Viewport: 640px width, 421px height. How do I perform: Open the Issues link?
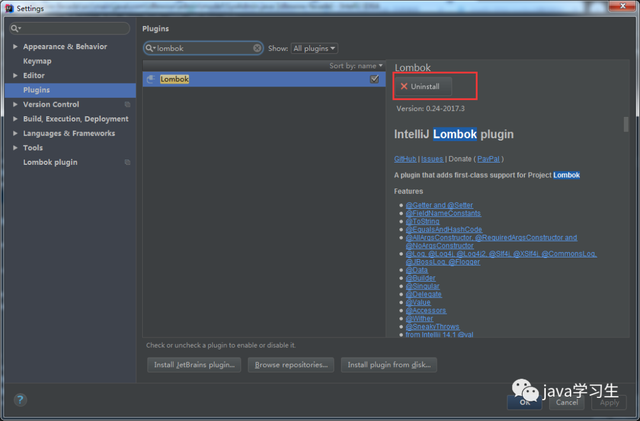(x=432, y=159)
